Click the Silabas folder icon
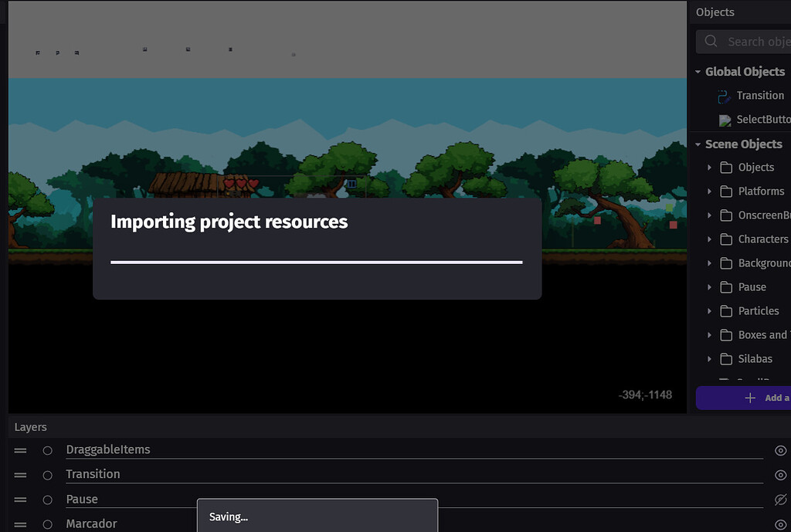The height and width of the screenshot is (532, 791). pos(725,358)
